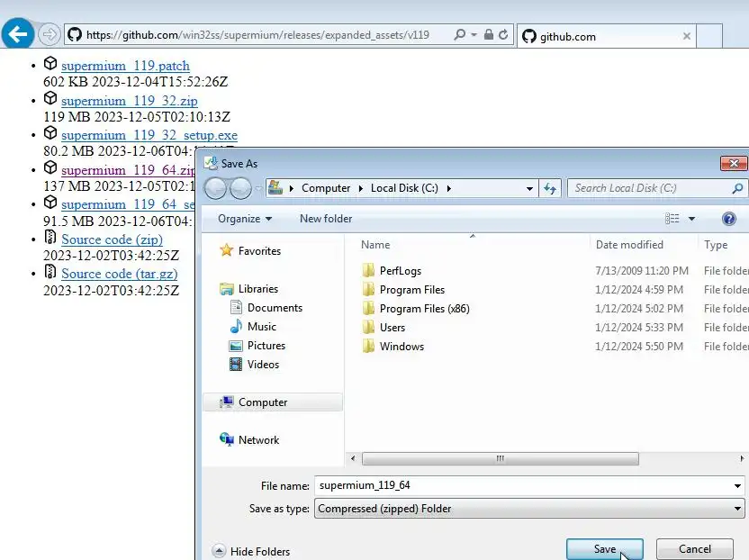Click the address bar search magnifier icon
This screenshot has width=749, height=560.
point(459,35)
